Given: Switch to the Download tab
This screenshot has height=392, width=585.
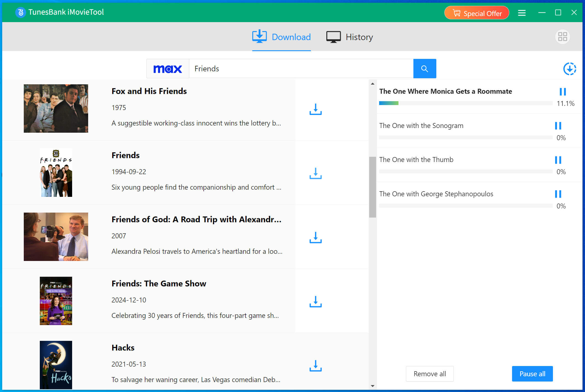Looking at the screenshot, I should pos(281,37).
